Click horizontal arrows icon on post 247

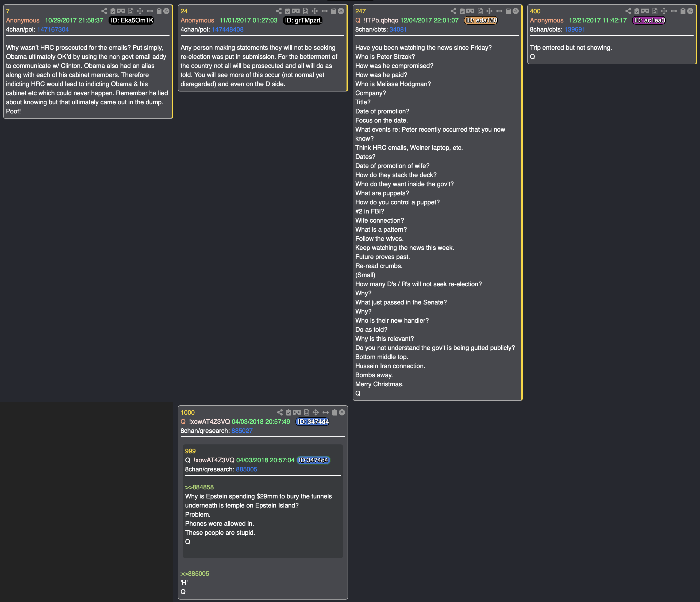pyautogui.click(x=499, y=11)
